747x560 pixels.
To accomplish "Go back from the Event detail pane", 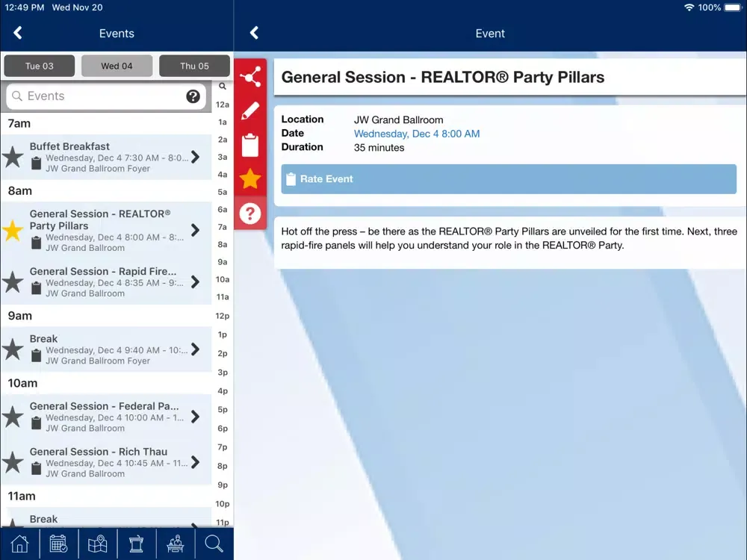I will click(255, 33).
